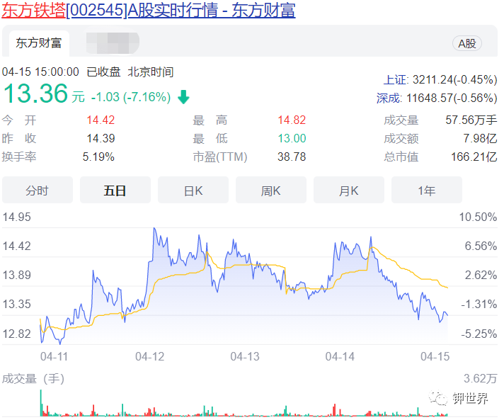This screenshot has height=420, width=504.
Task: Click the 14.95 price axis label
Action: 17,217
